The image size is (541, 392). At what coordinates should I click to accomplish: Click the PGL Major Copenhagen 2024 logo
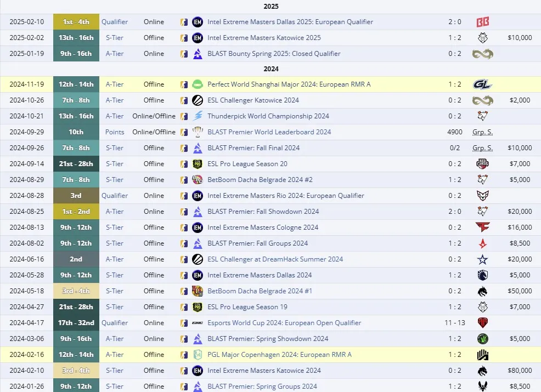point(198,354)
